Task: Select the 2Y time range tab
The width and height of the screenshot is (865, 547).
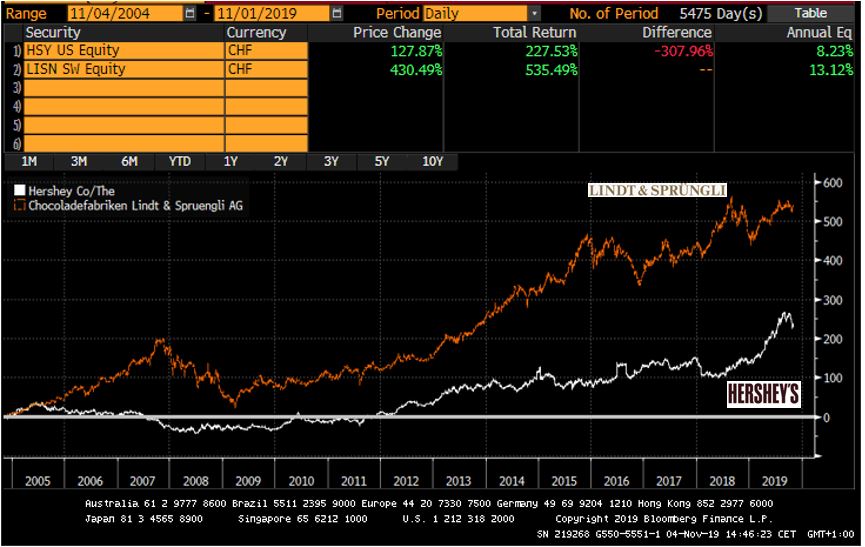Action: [281, 162]
